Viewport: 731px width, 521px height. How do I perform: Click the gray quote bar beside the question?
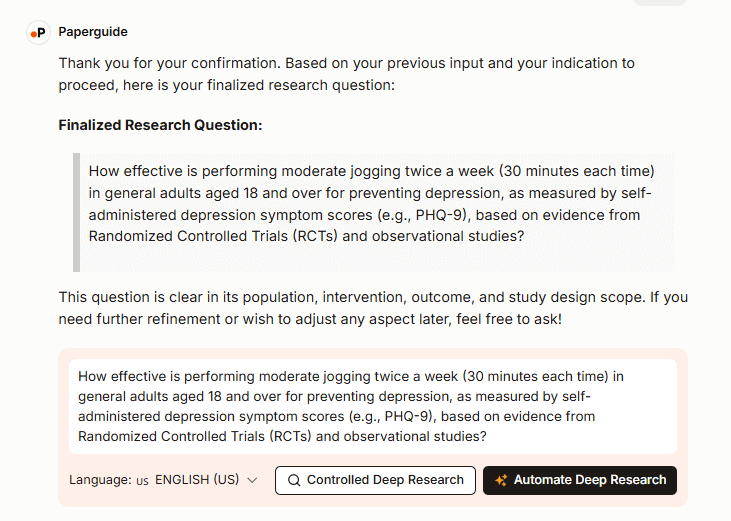(76, 211)
